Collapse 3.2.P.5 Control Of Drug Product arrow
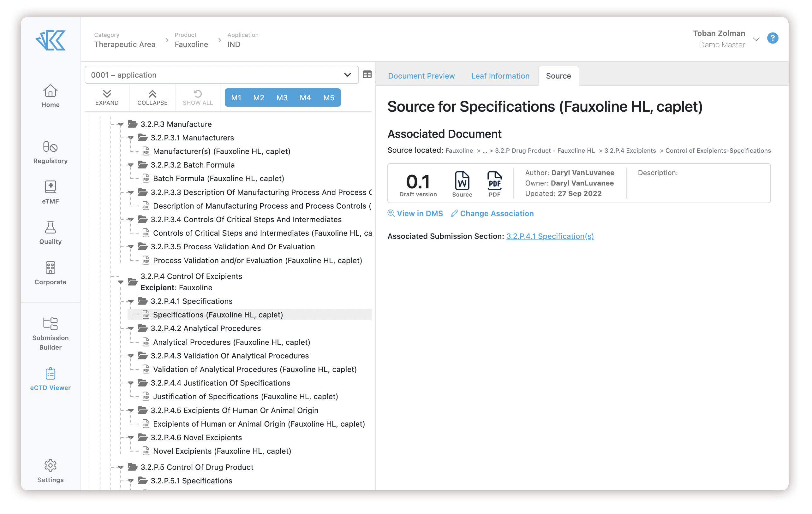 point(121,468)
